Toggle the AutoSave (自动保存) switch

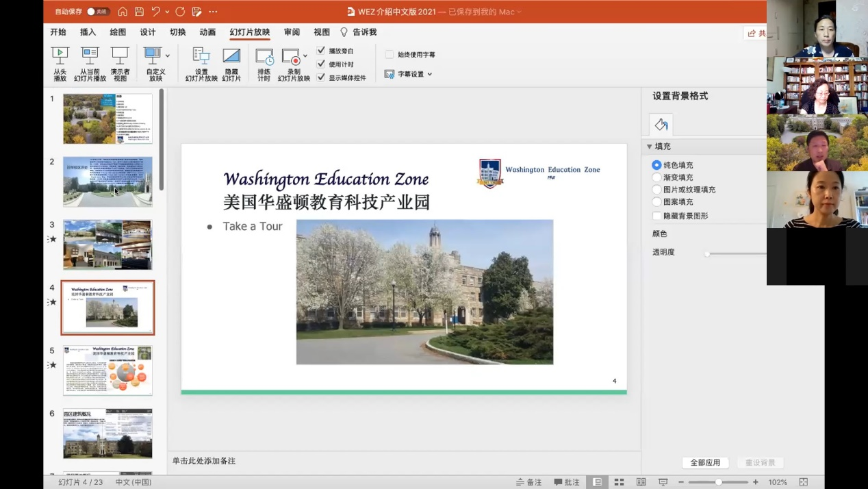[98, 12]
